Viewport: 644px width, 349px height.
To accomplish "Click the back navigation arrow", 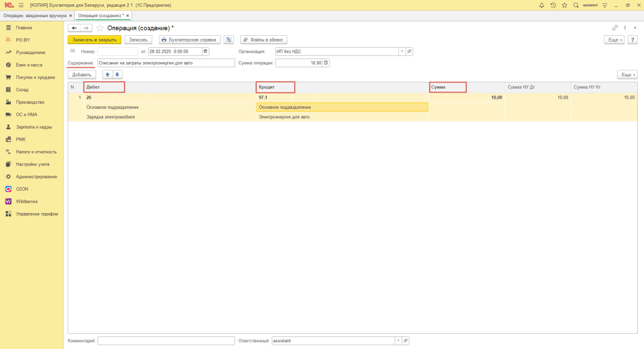I will (75, 28).
